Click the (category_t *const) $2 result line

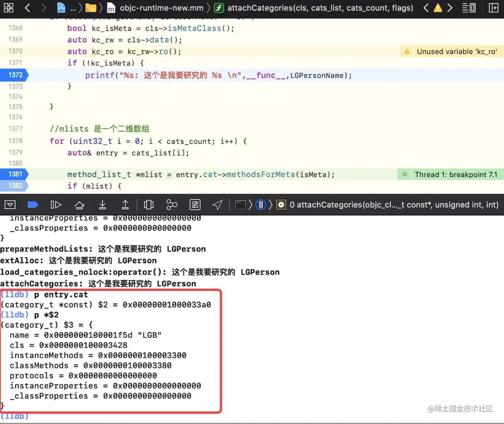(106, 304)
